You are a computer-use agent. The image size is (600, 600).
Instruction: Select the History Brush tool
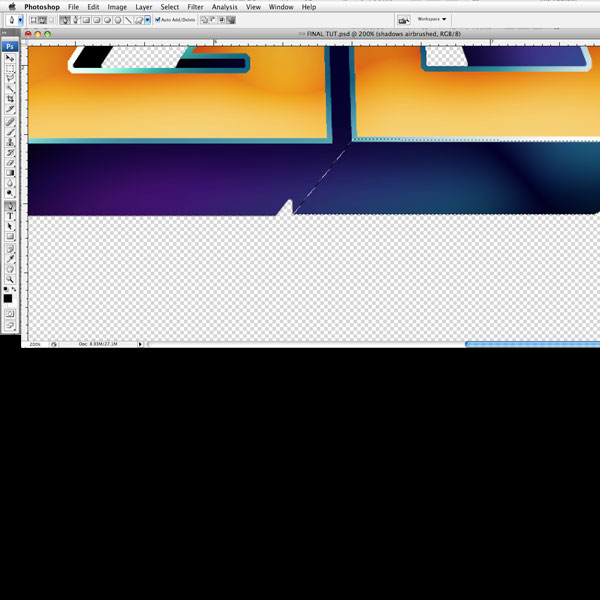point(10,153)
